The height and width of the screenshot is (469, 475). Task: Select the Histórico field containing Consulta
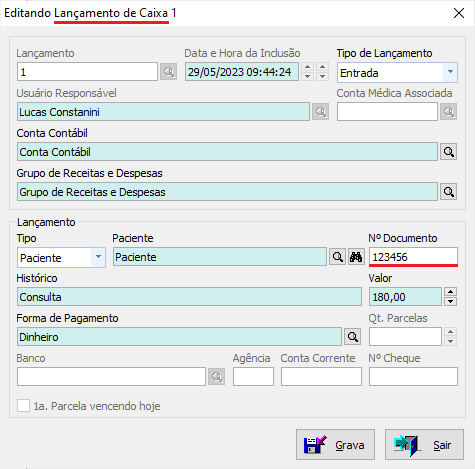(x=189, y=297)
